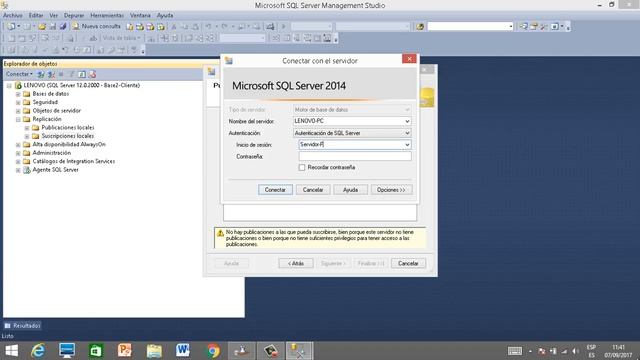Select Catálogos de Integration Services tree item
Viewport: 640px width, 360px height.
tap(73, 161)
